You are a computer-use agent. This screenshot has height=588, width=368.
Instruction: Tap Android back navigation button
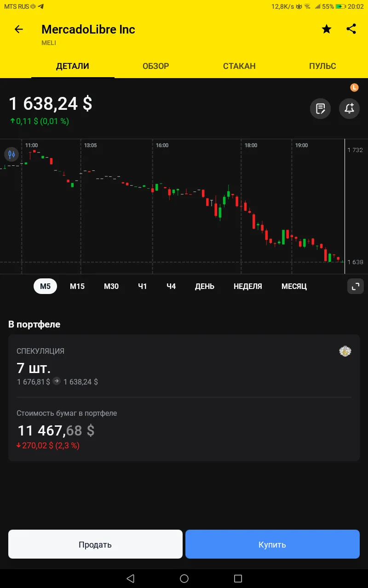130,578
